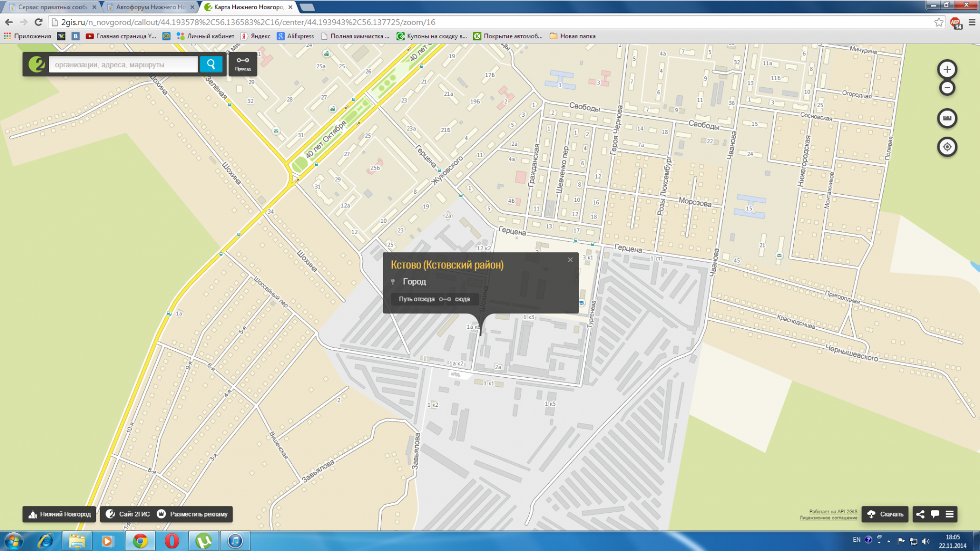This screenshot has height=551, width=980.
Task: Click the Чернышевского street label
Action: pos(851,353)
